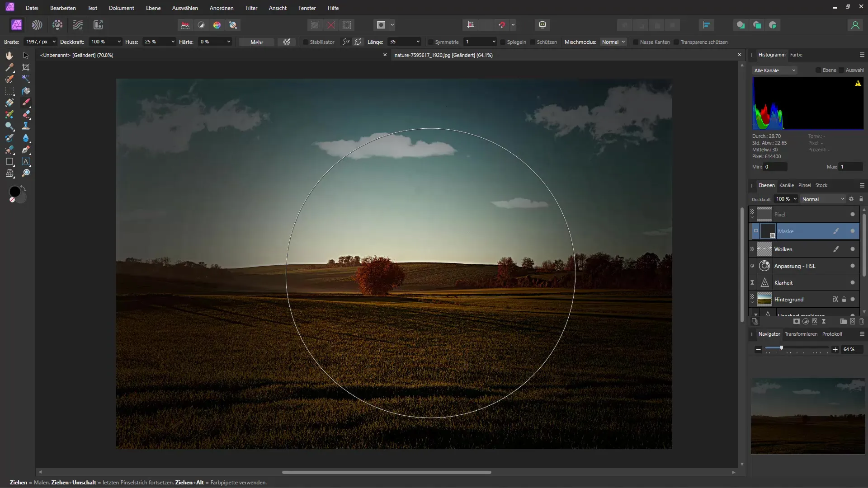This screenshot has width=868, height=488.
Task: Toggle the Schützen checkbox
Action: (x=533, y=42)
